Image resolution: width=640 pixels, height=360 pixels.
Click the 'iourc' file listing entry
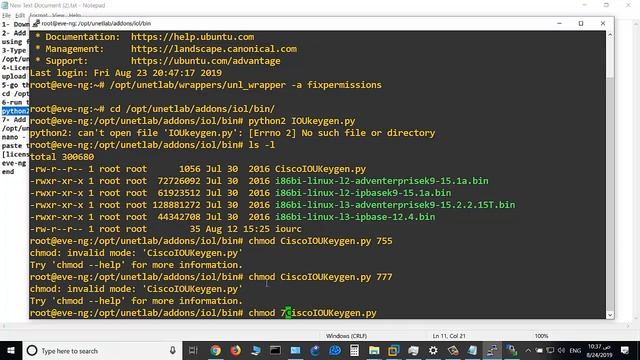tap(288, 229)
